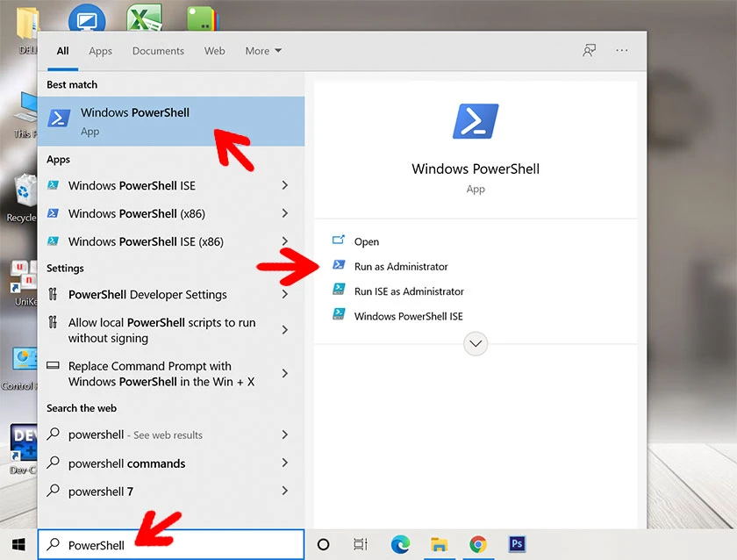The height and width of the screenshot is (560, 737).
Task: Click the Excel desktop icon
Action: (x=144, y=18)
